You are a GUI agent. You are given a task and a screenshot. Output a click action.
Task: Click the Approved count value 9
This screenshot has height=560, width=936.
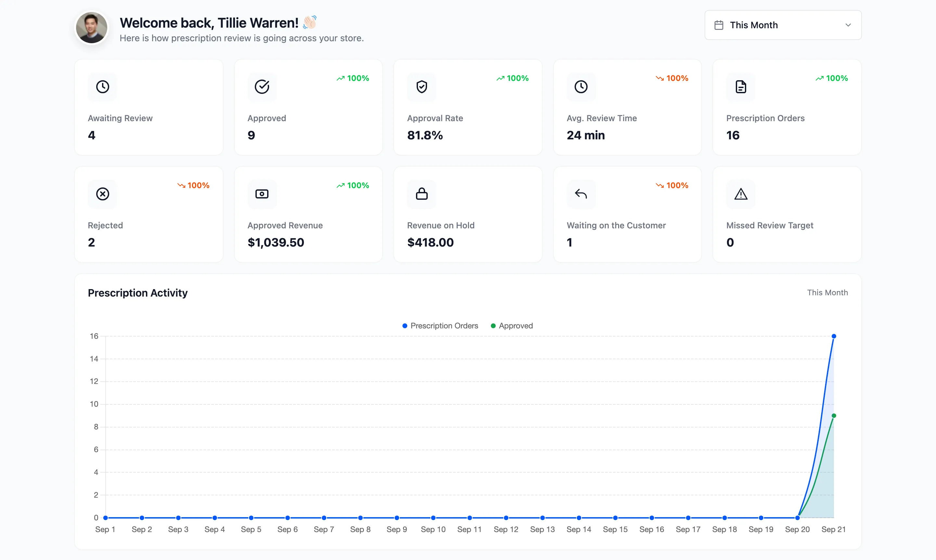click(252, 135)
